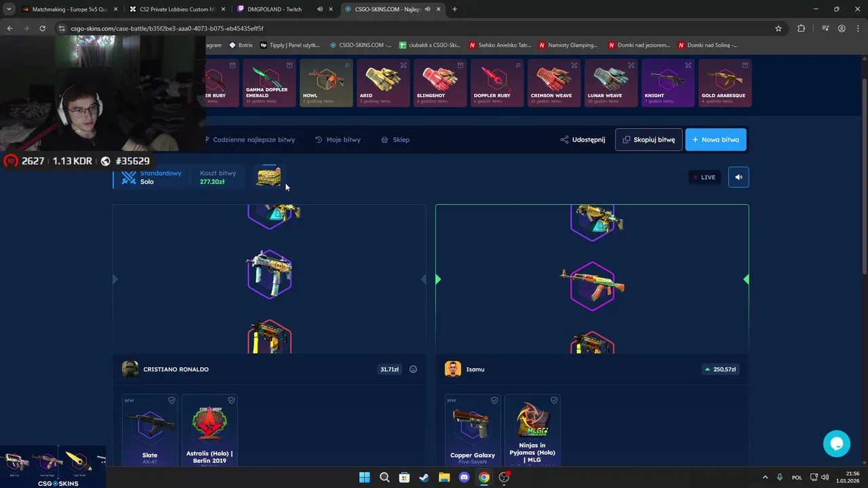Screen dimensions: 868x488
Task: Open File Explorer from the taskbar
Action: pyautogui.click(x=444, y=477)
